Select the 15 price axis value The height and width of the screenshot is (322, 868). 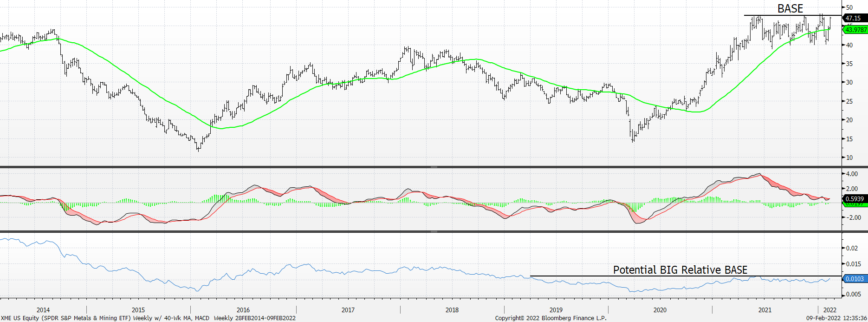click(849, 139)
